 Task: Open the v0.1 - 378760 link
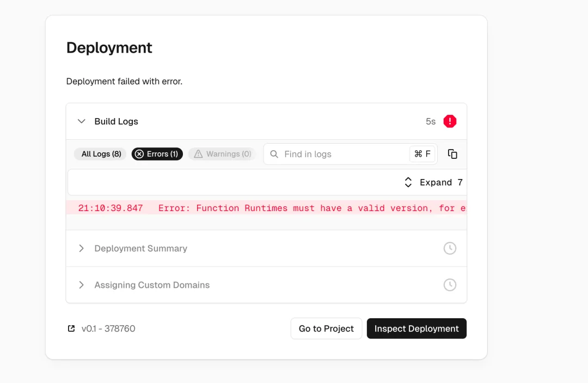[108, 329]
